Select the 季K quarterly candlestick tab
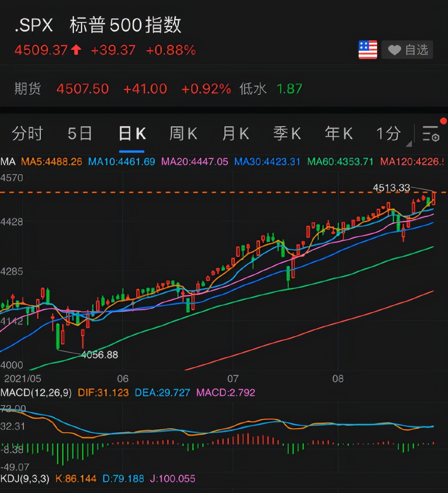This screenshot has height=493, width=448. [287, 134]
